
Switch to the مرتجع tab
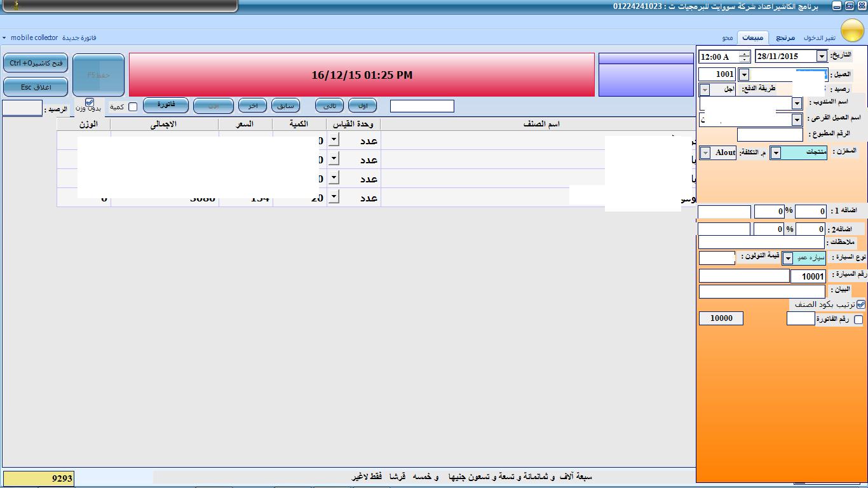tap(785, 38)
